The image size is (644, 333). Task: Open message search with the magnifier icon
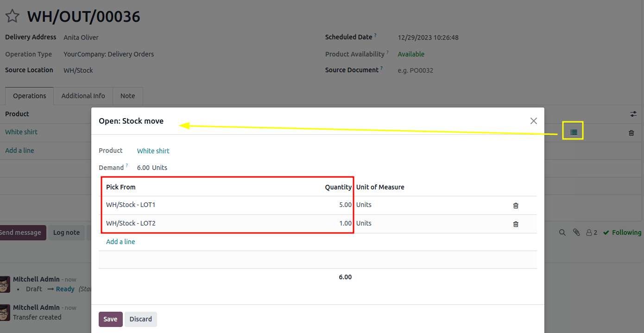(562, 232)
